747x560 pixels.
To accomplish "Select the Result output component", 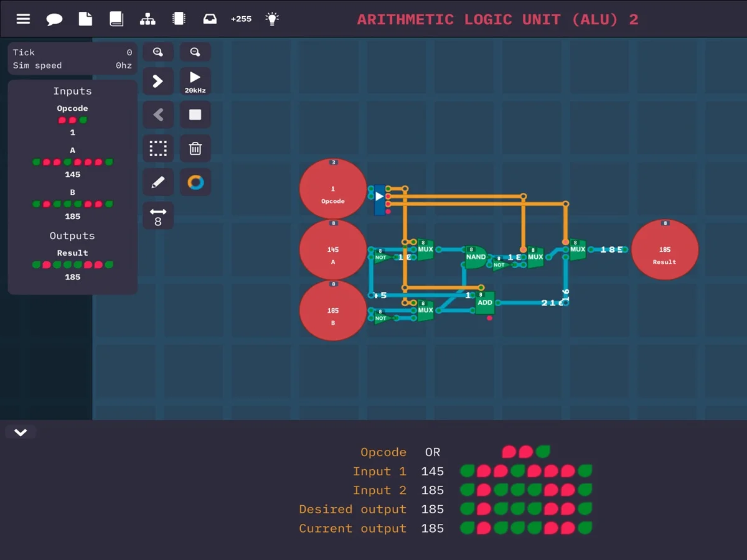I will 665,250.
